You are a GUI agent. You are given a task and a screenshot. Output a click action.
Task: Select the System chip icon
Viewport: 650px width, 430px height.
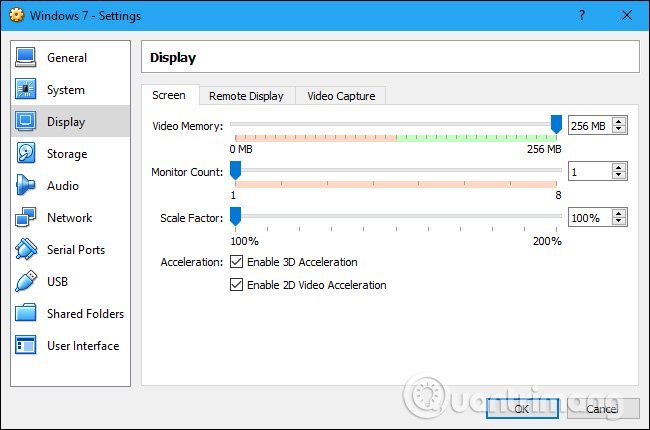(x=26, y=90)
